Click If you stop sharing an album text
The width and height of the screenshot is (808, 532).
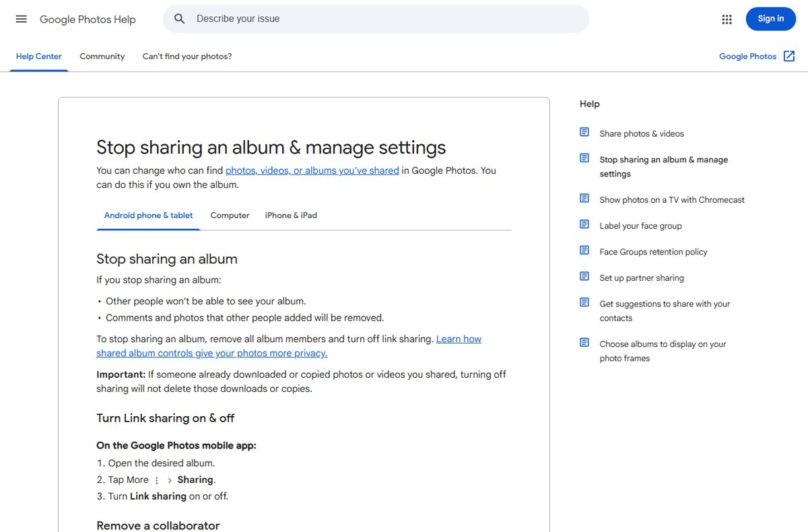point(159,280)
